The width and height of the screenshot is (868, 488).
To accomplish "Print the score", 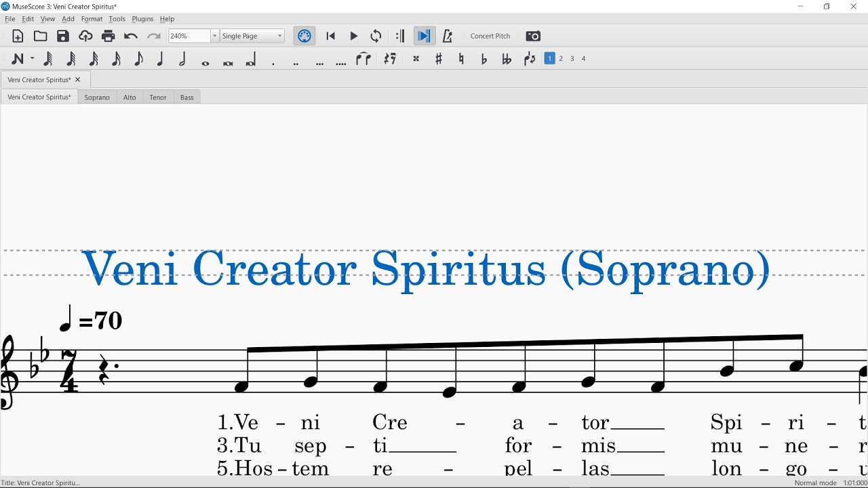I will [108, 36].
